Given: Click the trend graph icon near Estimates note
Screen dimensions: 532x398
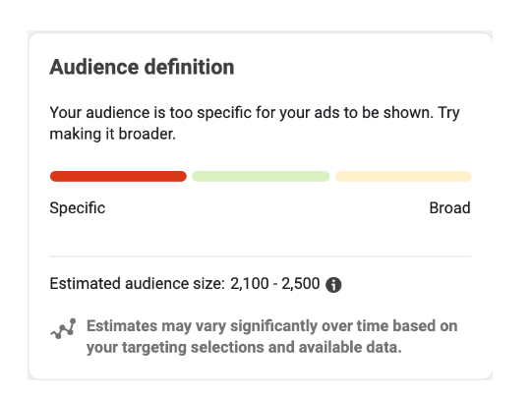Looking at the screenshot, I should pos(64,328).
